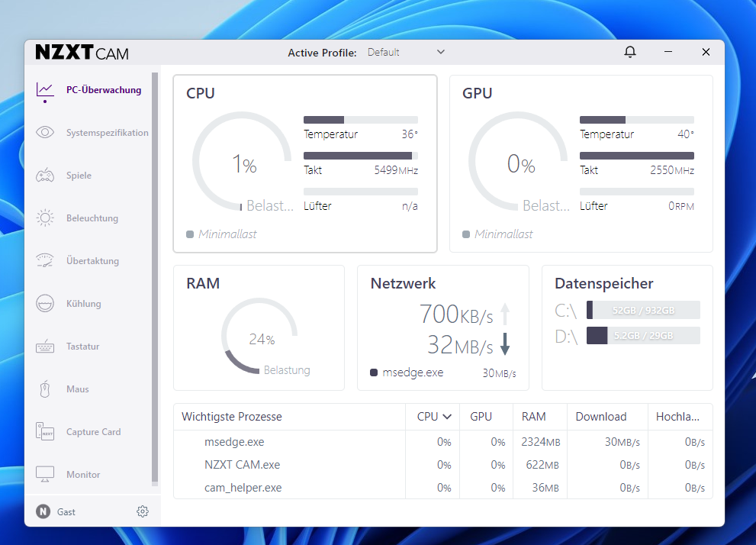Click the Wichtigste Prozesse header

231,416
